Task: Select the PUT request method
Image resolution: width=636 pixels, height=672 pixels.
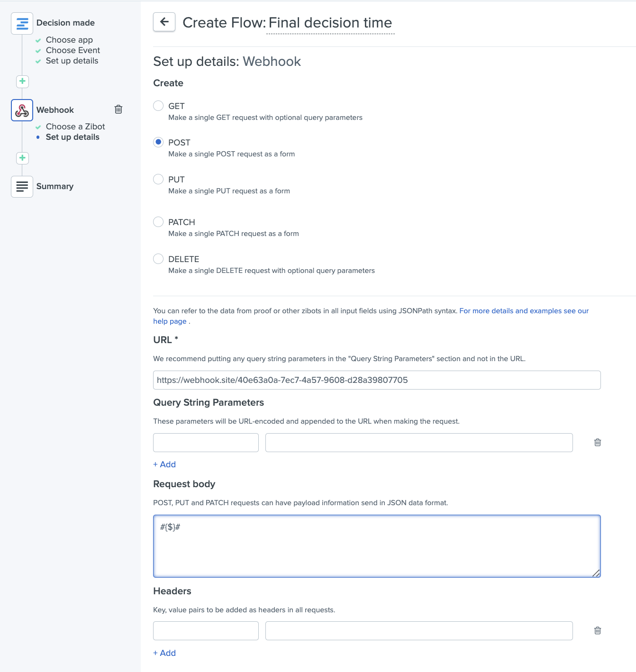Action: click(158, 179)
